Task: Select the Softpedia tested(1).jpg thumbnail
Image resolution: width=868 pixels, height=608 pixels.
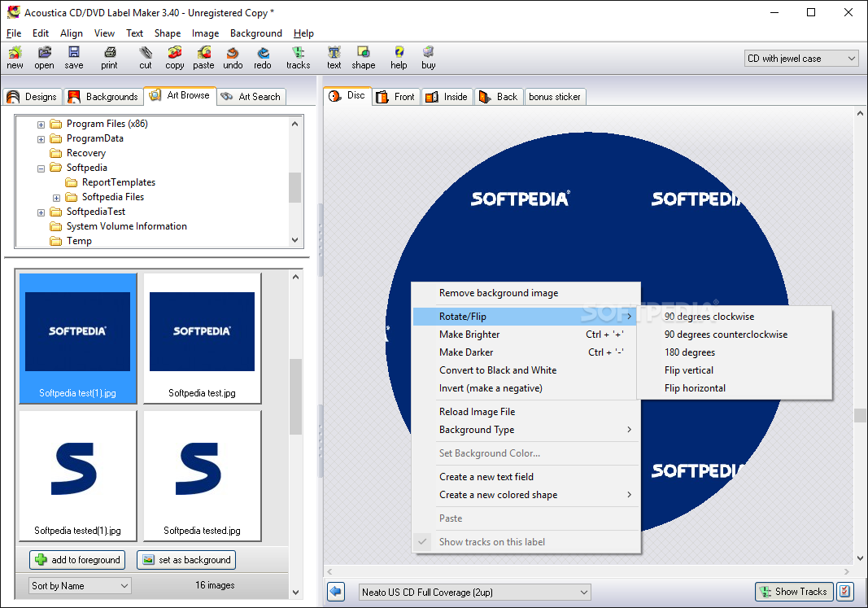Action: (x=77, y=476)
